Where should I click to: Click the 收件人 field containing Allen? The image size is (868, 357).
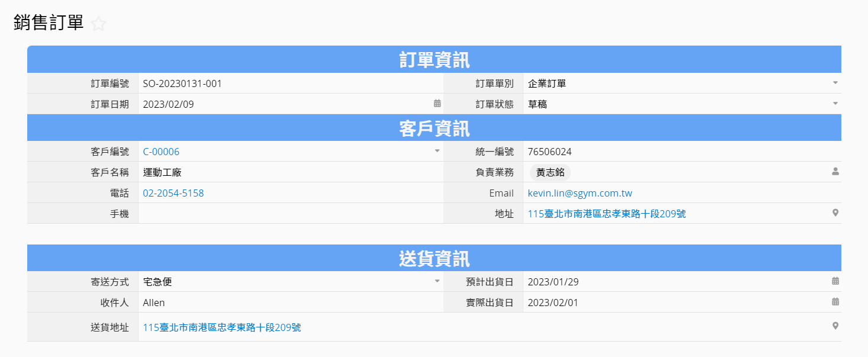click(x=290, y=303)
